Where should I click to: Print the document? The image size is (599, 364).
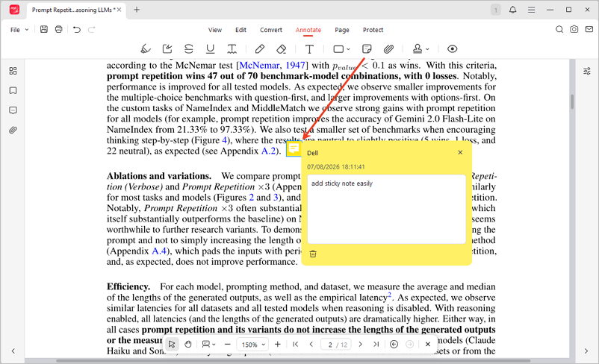58,29
